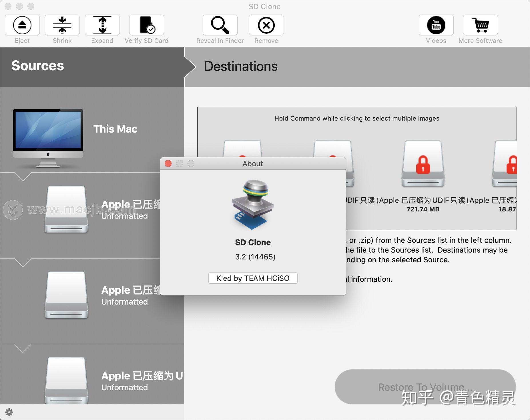Image resolution: width=530 pixels, height=420 pixels.
Task: Eject the selected SD card
Action: click(x=22, y=25)
